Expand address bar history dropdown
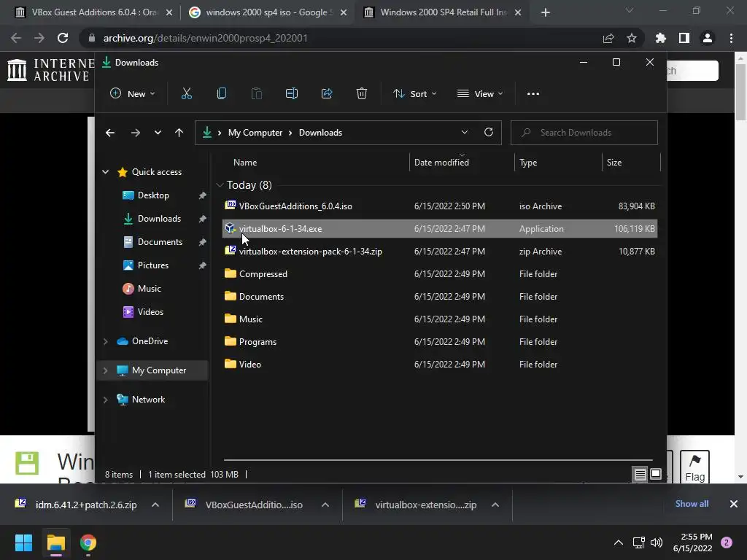 (x=465, y=133)
